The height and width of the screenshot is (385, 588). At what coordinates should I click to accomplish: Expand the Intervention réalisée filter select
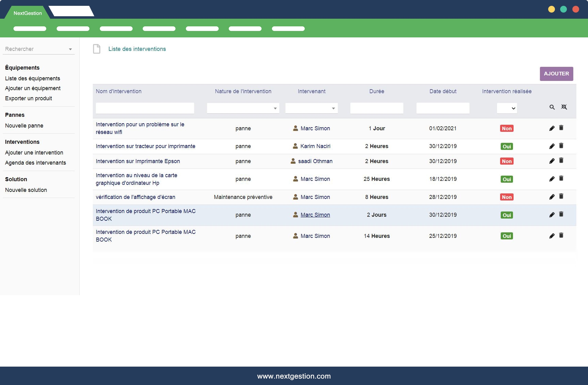pyautogui.click(x=507, y=108)
